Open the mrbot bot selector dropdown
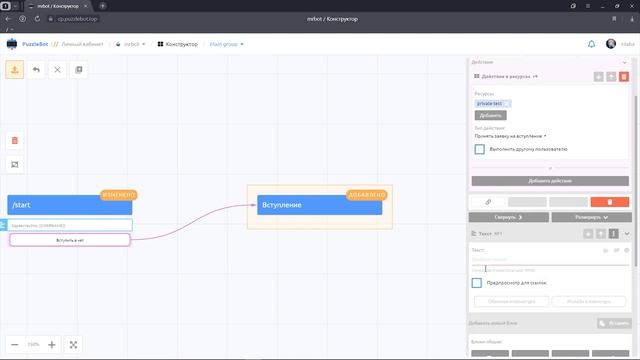Viewport: 640px width, 360px height. point(131,44)
